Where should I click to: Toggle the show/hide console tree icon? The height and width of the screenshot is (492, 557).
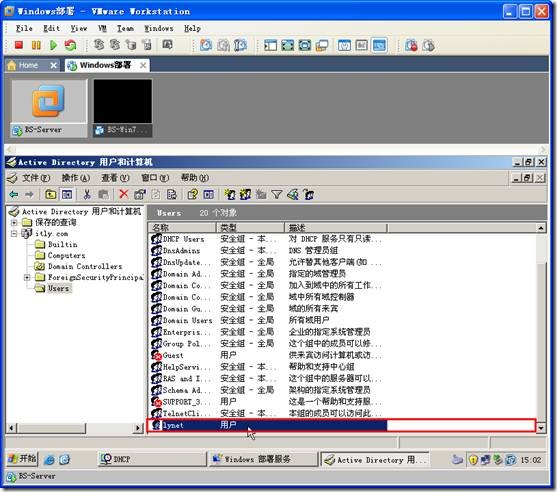[x=67, y=194]
